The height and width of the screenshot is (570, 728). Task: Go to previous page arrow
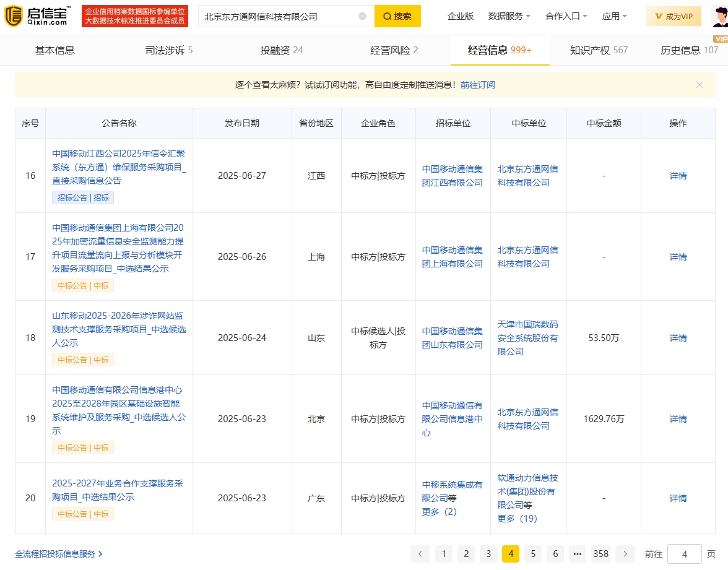(420, 554)
